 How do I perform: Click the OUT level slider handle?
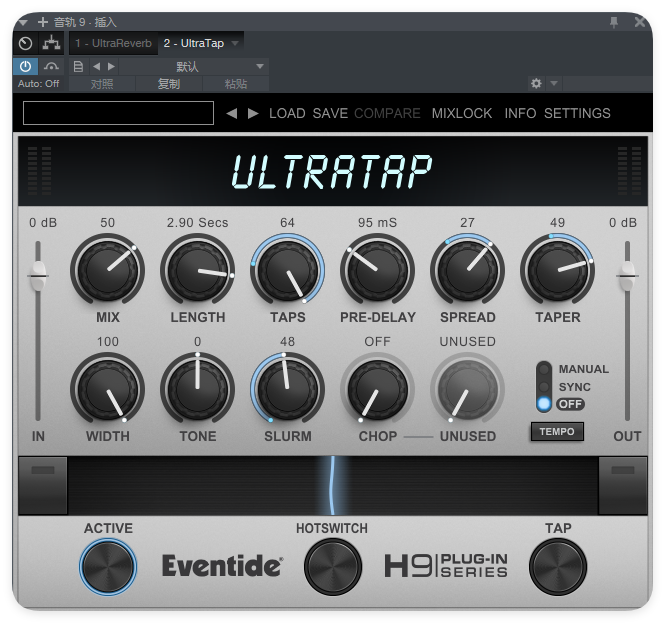tap(627, 276)
